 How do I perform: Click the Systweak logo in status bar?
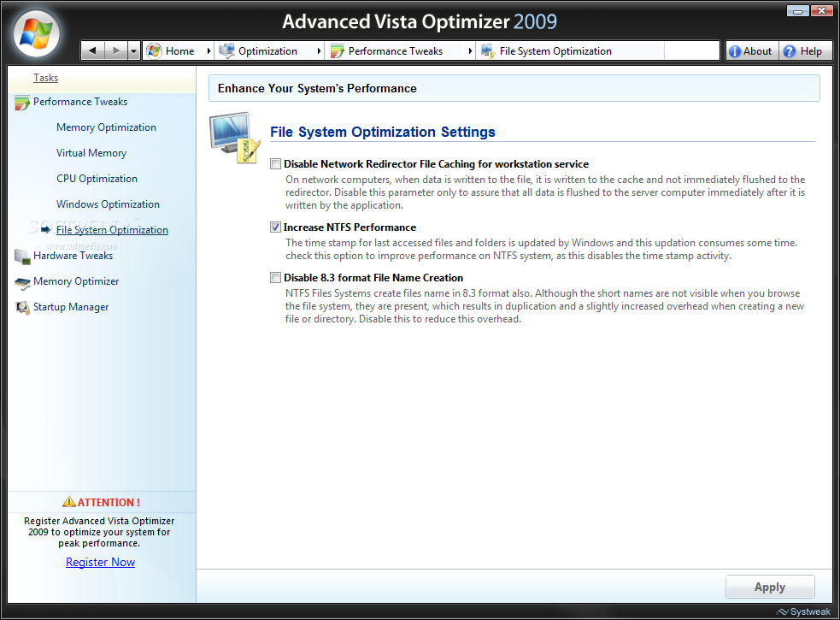(804, 611)
